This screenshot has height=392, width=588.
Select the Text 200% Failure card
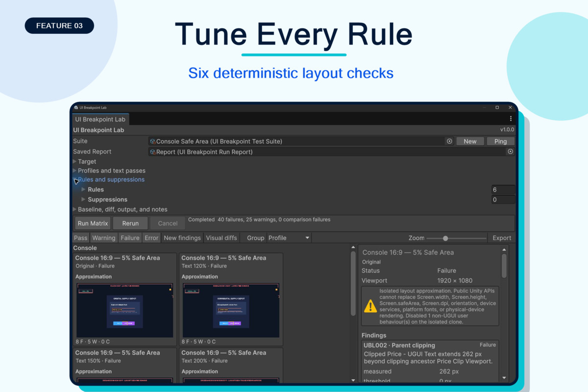point(231,365)
